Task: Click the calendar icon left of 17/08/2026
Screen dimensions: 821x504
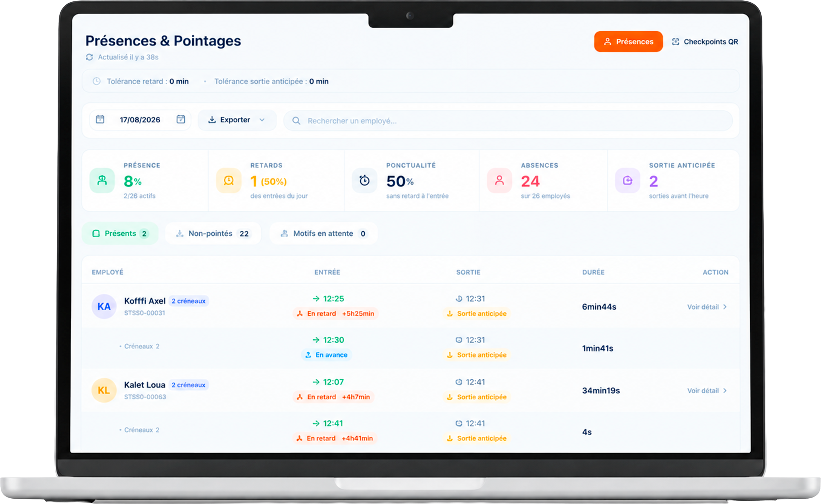Action: pos(100,119)
